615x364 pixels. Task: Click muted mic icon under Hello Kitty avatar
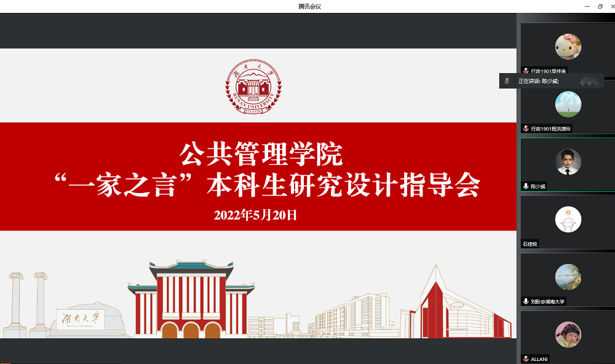526,71
